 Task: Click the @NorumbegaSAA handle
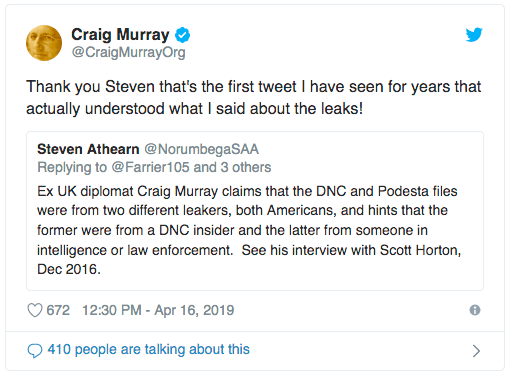201,149
